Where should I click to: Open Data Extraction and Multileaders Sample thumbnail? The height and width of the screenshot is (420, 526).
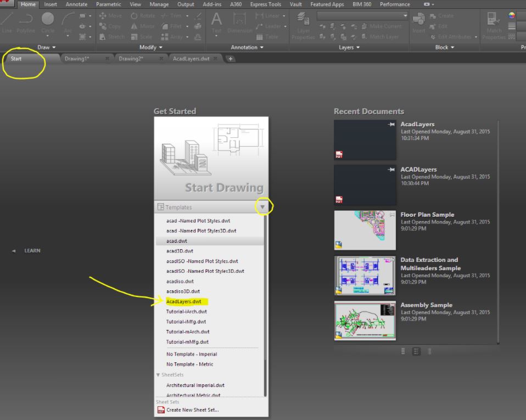point(365,276)
